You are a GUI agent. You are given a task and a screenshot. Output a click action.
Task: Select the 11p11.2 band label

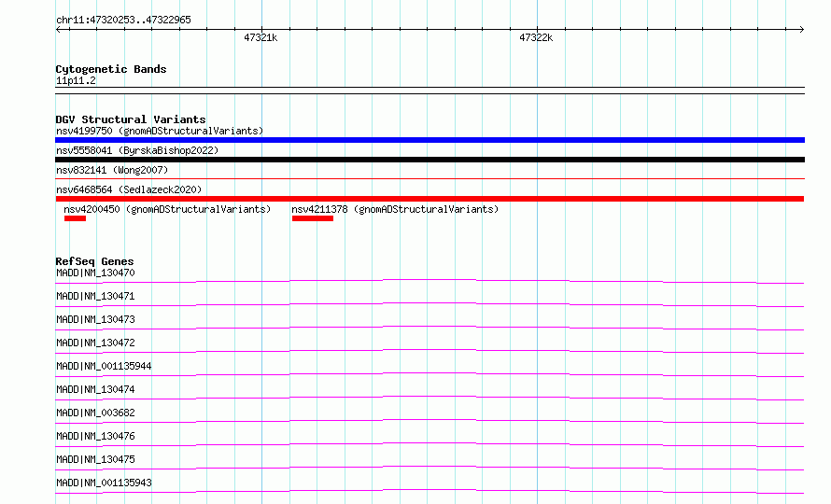click(x=76, y=80)
